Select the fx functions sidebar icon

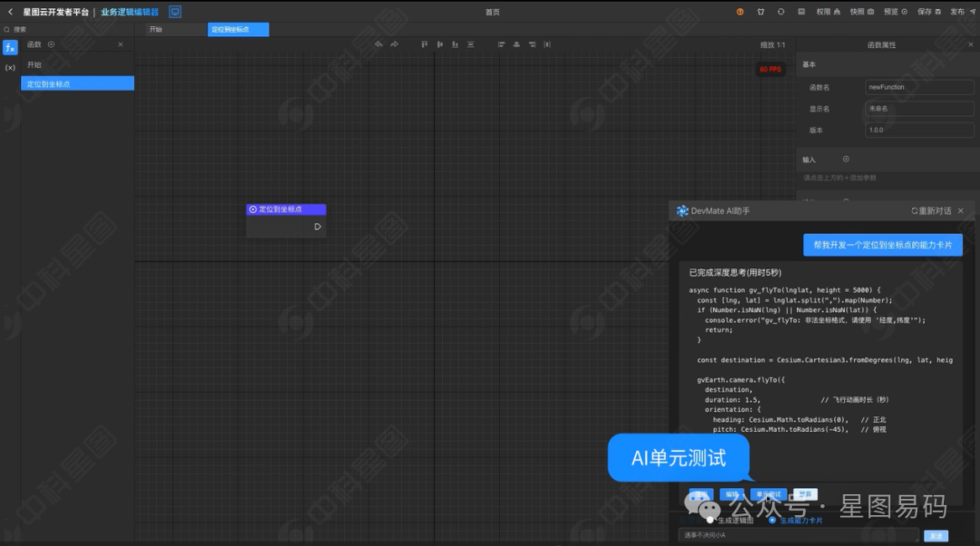pyautogui.click(x=10, y=47)
